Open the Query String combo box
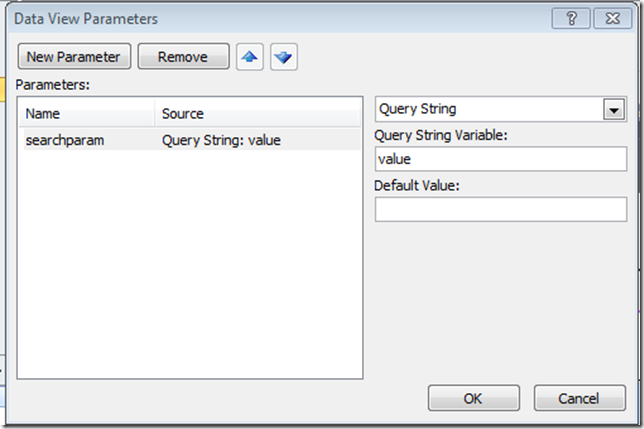 coord(501,109)
